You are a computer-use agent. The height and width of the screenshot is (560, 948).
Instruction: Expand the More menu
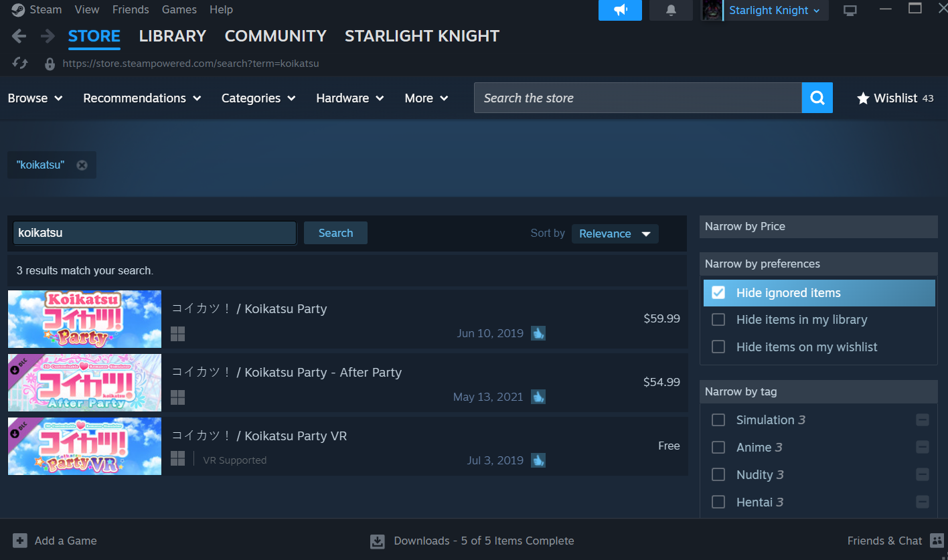(x=426, y=98)
